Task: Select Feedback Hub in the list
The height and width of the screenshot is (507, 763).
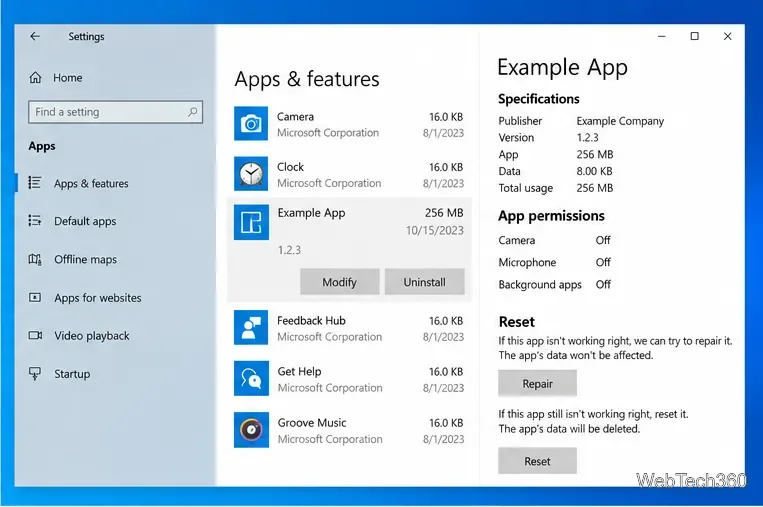Action: point(311,321)
